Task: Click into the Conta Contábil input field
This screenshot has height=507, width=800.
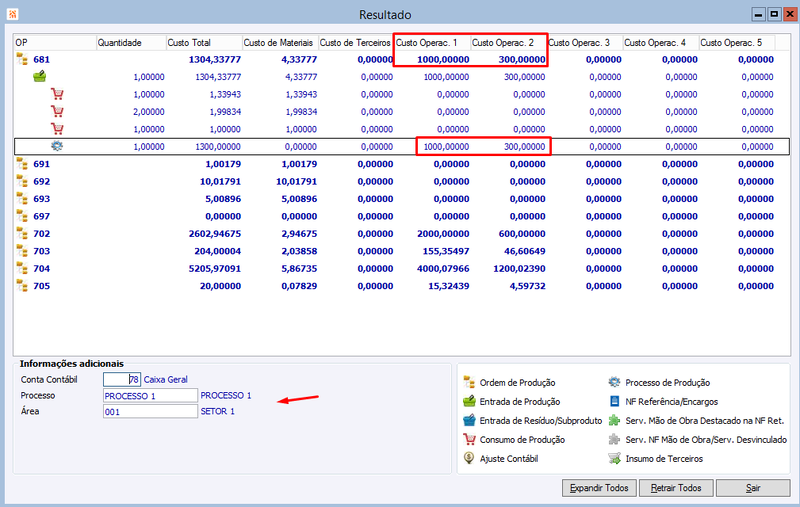Action: click(122, 379)
